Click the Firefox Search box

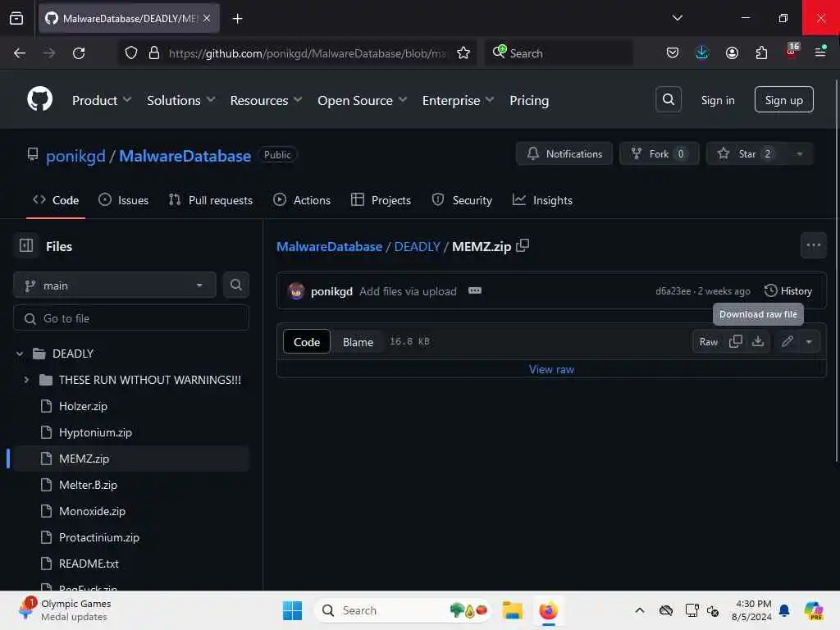559,53
